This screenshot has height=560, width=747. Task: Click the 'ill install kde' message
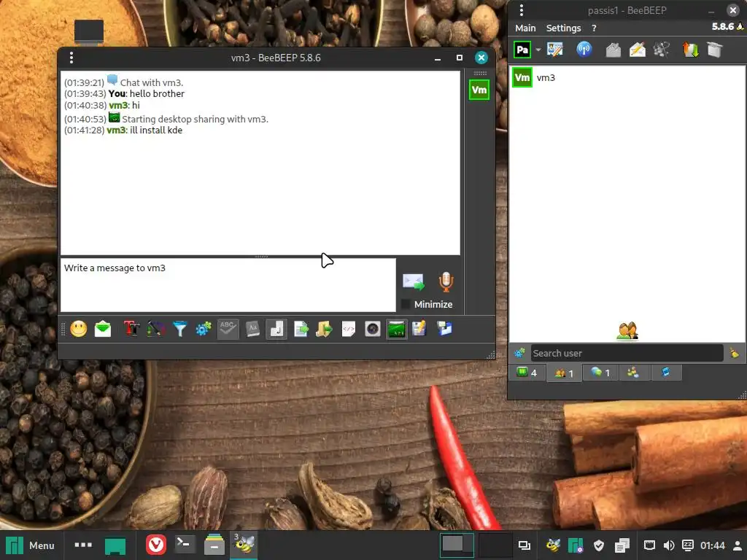156,130
